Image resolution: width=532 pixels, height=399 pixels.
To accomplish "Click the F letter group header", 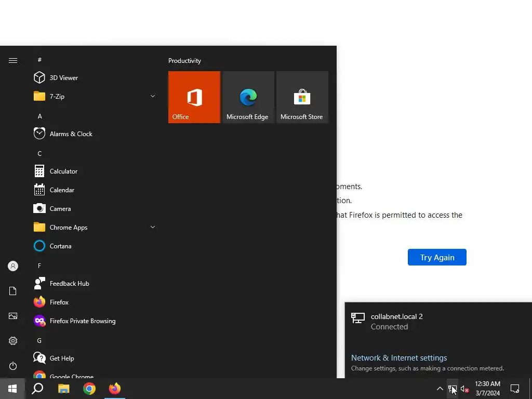I will (x=39, y=265).
